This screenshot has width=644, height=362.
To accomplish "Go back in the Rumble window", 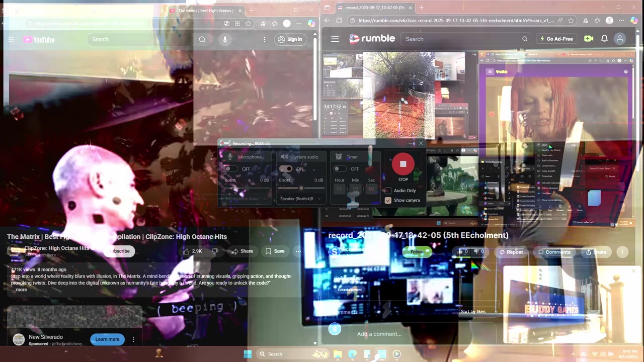I will click(x=327, y=21).
